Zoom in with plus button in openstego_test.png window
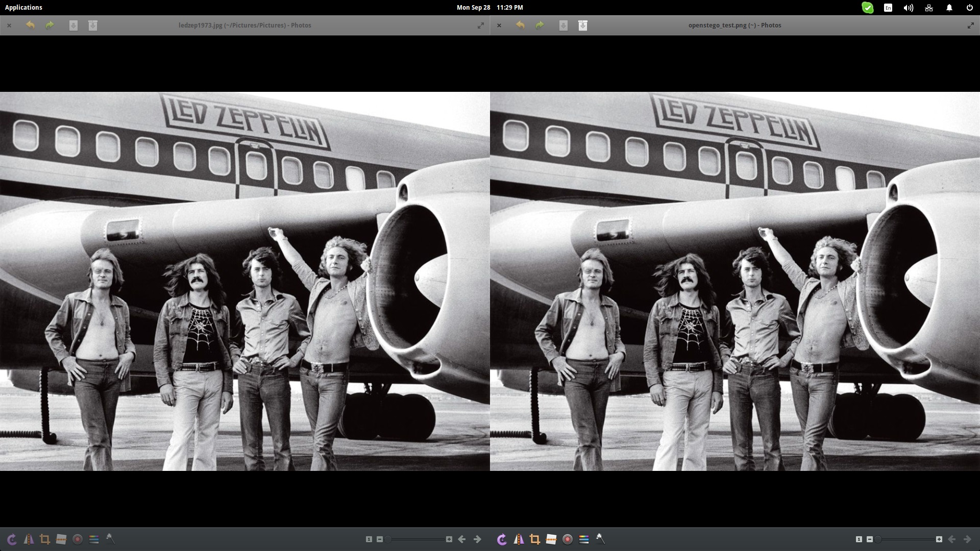This screenshot has width=980, height=551. (x=939, y=539)
